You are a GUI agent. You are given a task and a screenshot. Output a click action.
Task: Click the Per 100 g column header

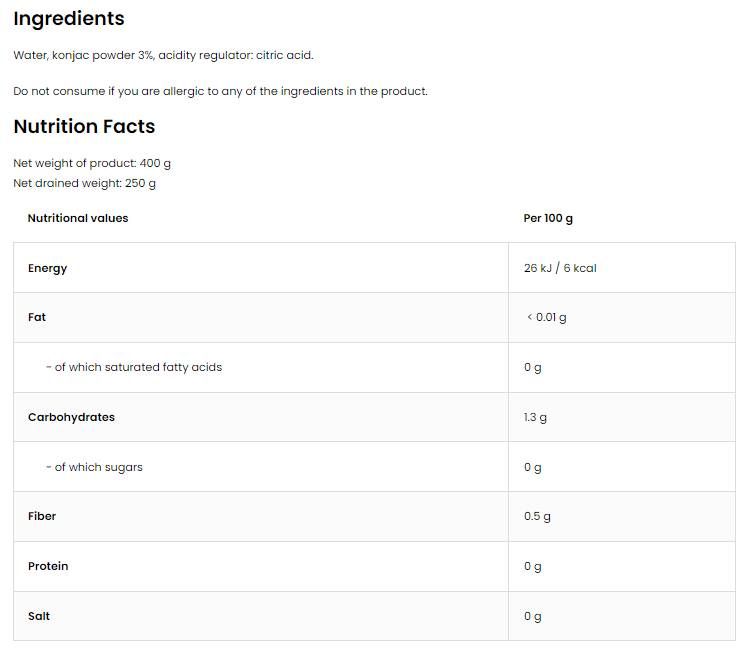[548, 218]
